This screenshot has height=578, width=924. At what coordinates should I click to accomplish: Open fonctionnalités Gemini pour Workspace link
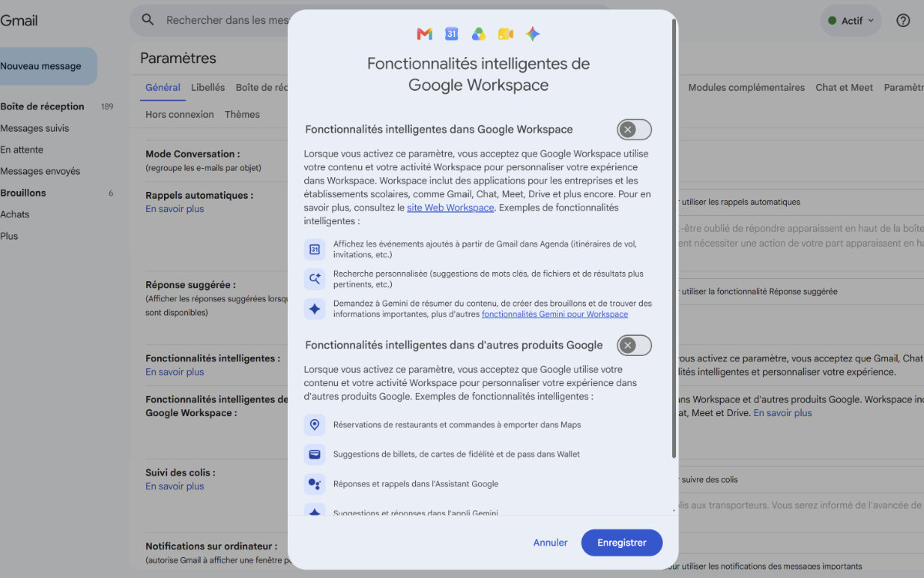coord(554,314)
